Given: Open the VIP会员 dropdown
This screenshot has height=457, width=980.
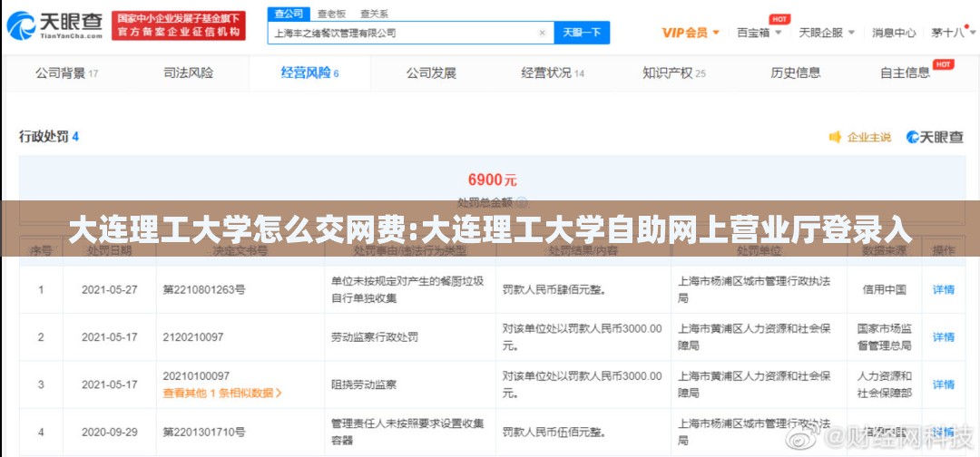Looking at the screenshot, I should (x=690, y=33).
